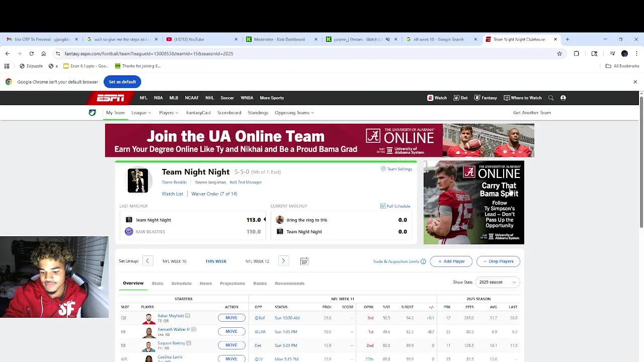Select NFL WEEK 12 lineup
The image size is (644, 362).
click(257, 261)
